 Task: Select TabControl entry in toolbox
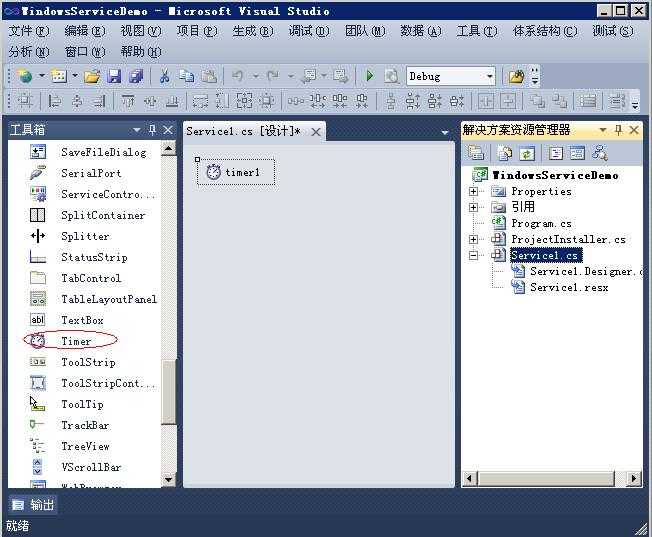click(x=91, y=278)
